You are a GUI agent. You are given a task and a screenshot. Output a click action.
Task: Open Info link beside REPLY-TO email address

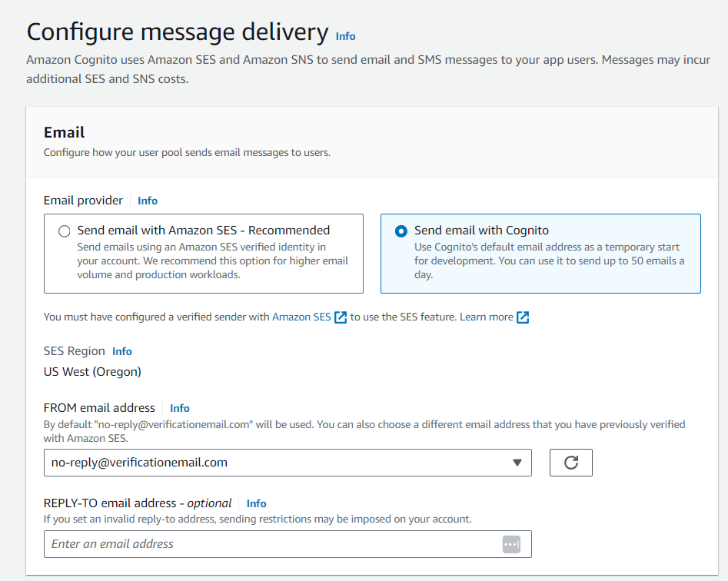click(x=256, y=503)
